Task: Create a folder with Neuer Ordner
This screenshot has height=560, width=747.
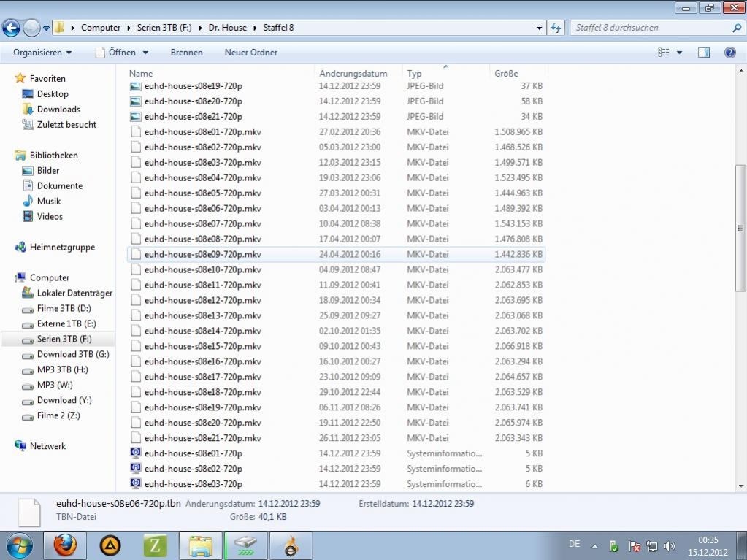Action: coord(251,53)
